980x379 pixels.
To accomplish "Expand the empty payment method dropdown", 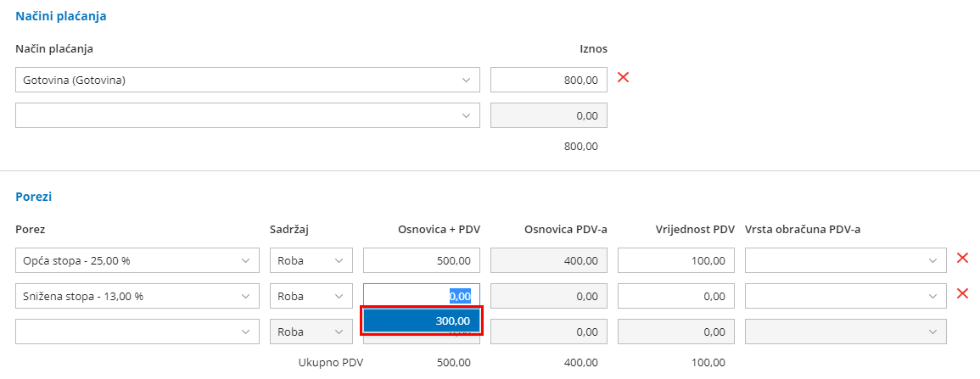I will (x=247, y=116).
